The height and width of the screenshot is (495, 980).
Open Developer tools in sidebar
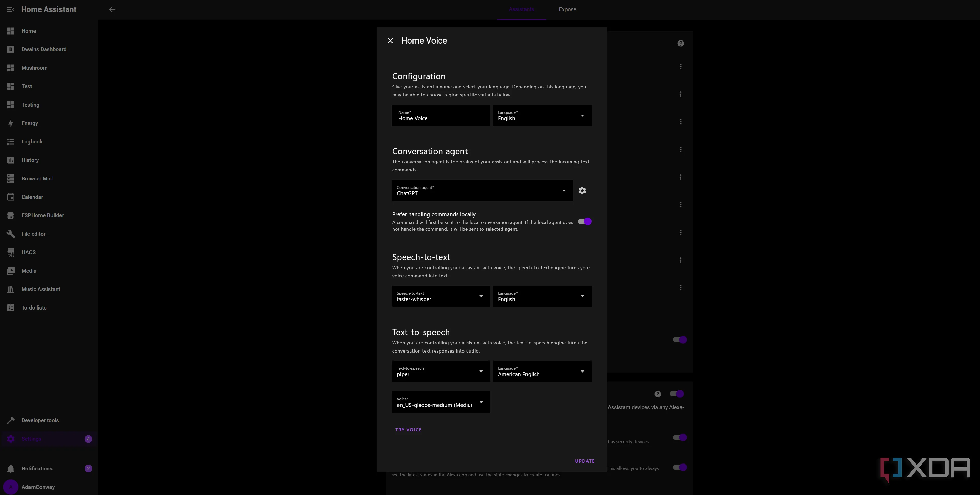tap(39, 420)
